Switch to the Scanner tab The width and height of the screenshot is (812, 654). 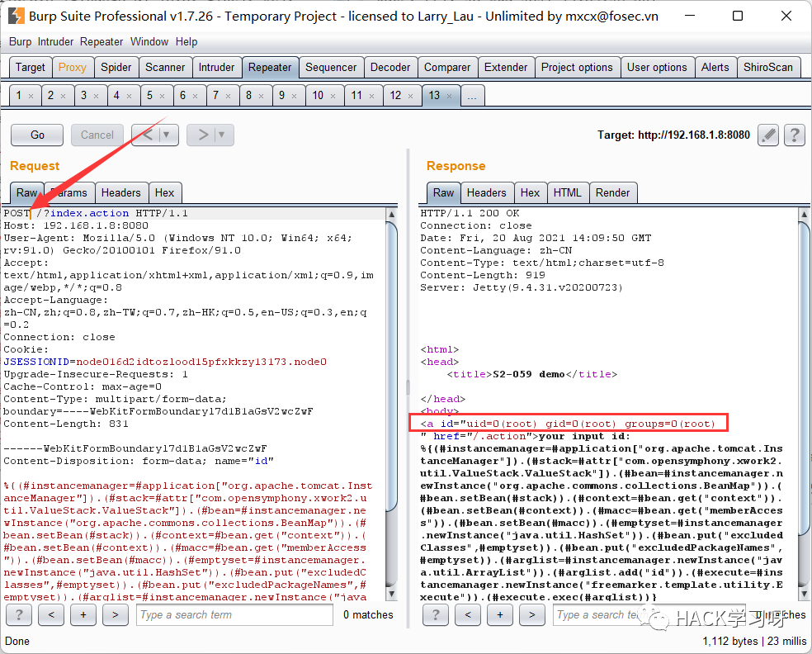165,68
